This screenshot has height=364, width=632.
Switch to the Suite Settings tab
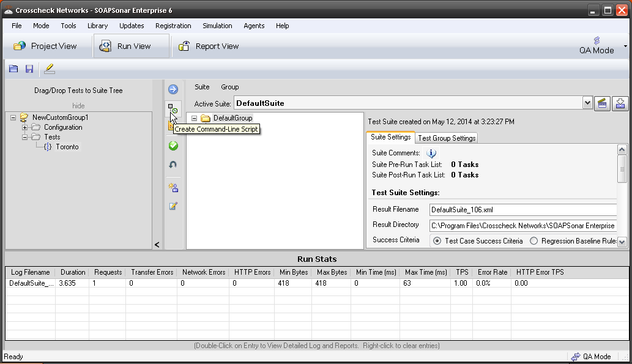(390, 137)
